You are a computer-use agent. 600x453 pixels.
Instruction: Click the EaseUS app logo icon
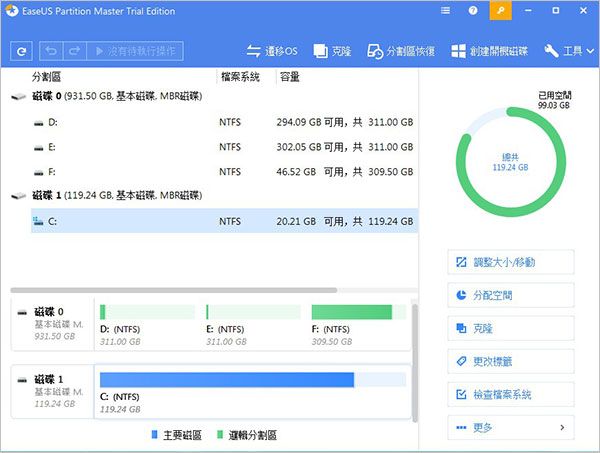[x=11, y=11]
